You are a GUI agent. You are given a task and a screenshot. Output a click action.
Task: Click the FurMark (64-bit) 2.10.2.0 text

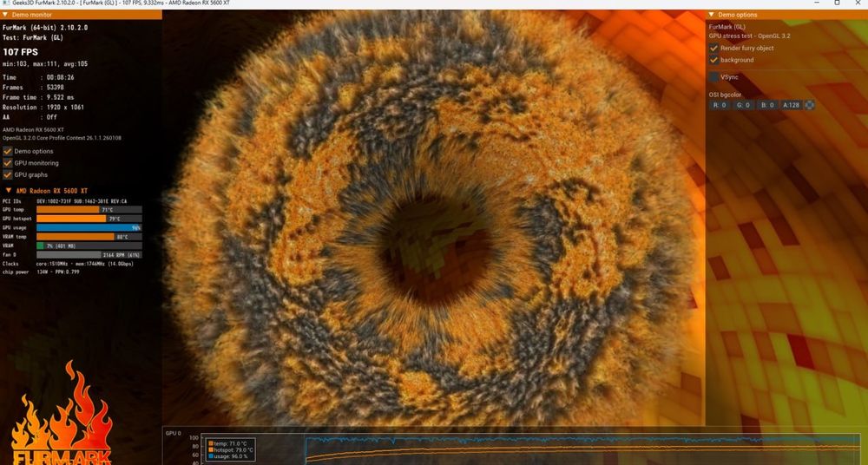45,27
